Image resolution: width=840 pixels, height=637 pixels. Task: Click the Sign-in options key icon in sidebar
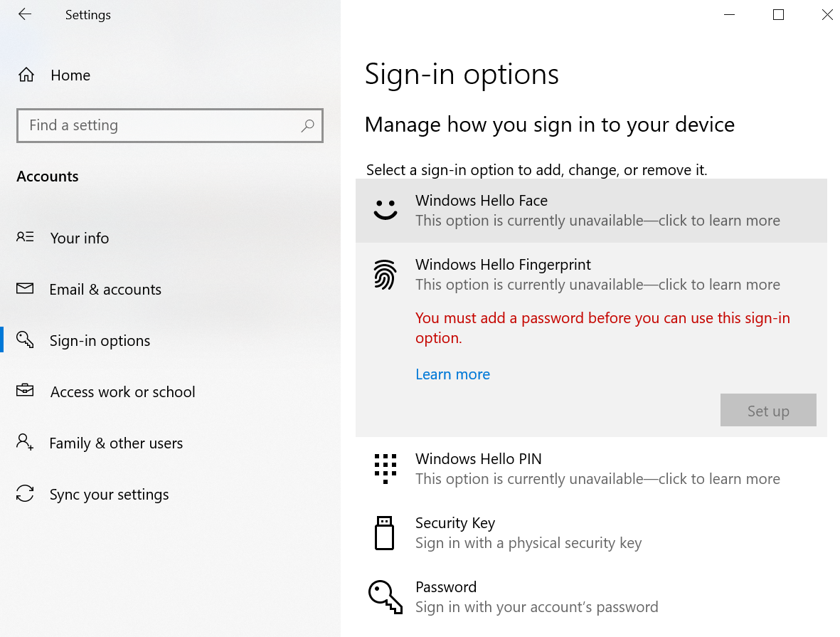25,340
